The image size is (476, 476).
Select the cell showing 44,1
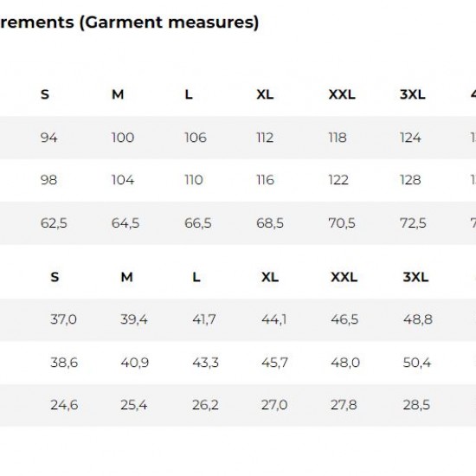(273, 319)
